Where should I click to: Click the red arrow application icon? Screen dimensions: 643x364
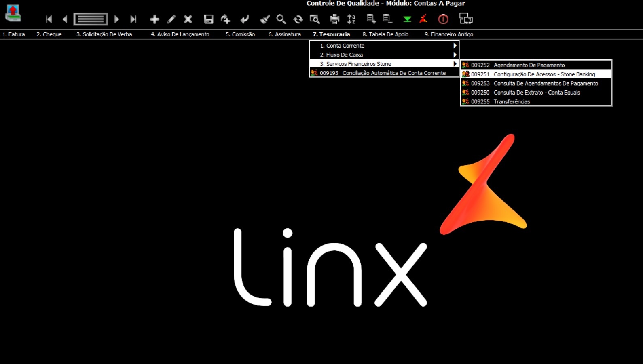coord(13,13)
